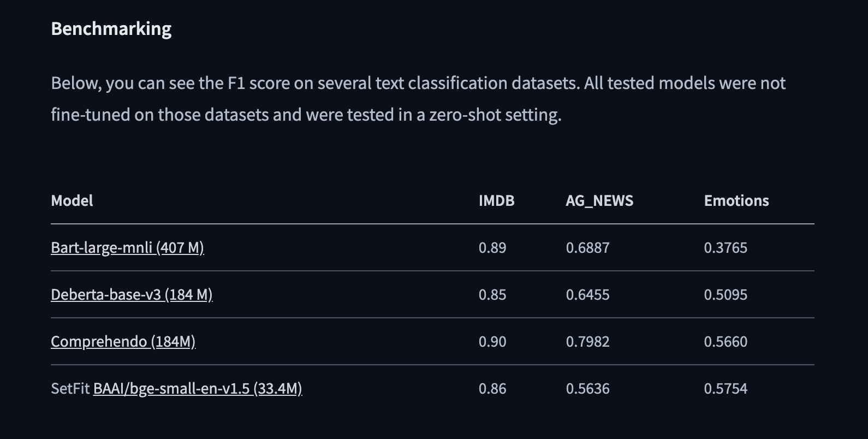Click the IMDB column header
The height and width of the screenshot is (439, 868).
point(496,201)
